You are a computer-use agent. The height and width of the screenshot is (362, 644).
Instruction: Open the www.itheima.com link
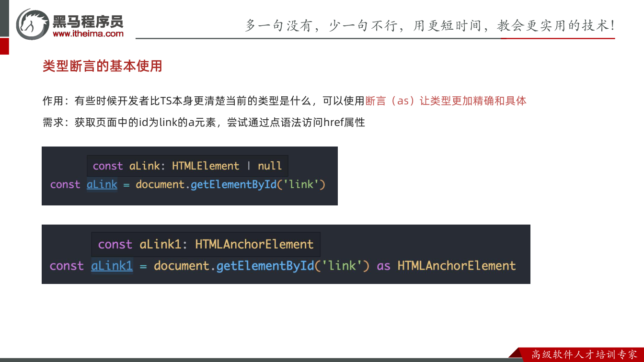click(88, 34)
